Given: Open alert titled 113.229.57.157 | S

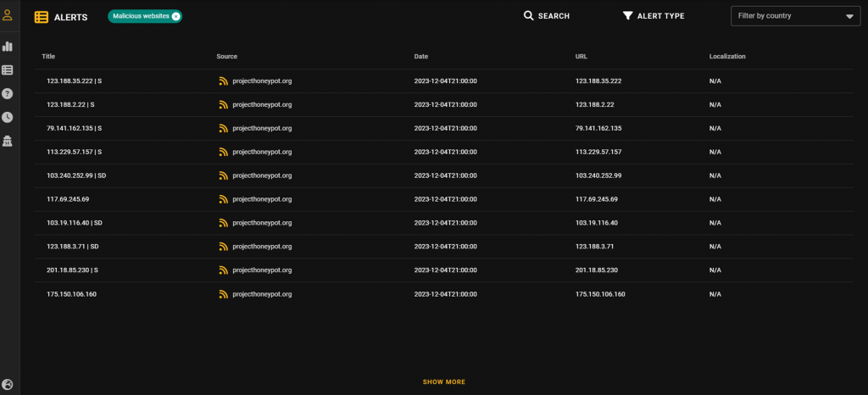Looking at the screenshot, I should click(x=75, y=152).
